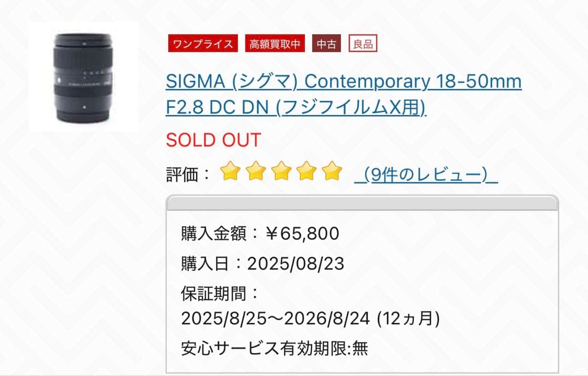Click the fifth rating star
Viewport: 588px width, 376px height.
pyautogui.click(x=332, y=171)
